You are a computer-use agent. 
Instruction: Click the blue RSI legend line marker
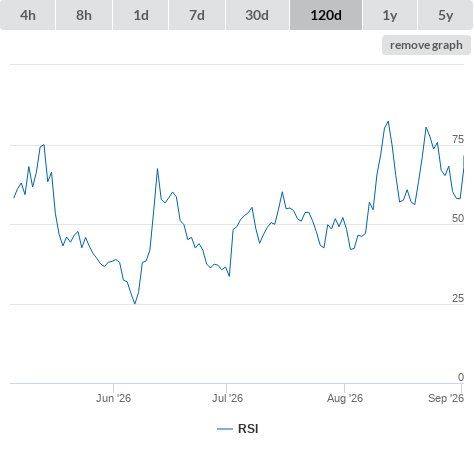(225, 429)
